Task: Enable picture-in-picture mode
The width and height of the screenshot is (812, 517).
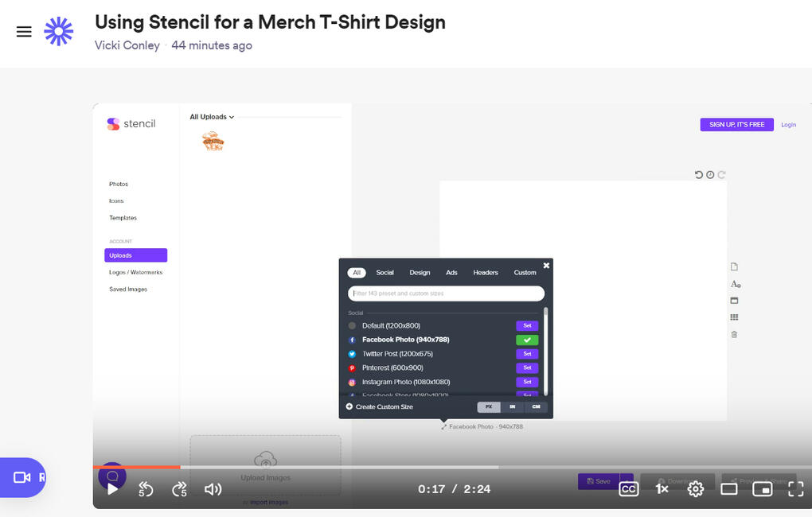Action: (x=762, y=489)
